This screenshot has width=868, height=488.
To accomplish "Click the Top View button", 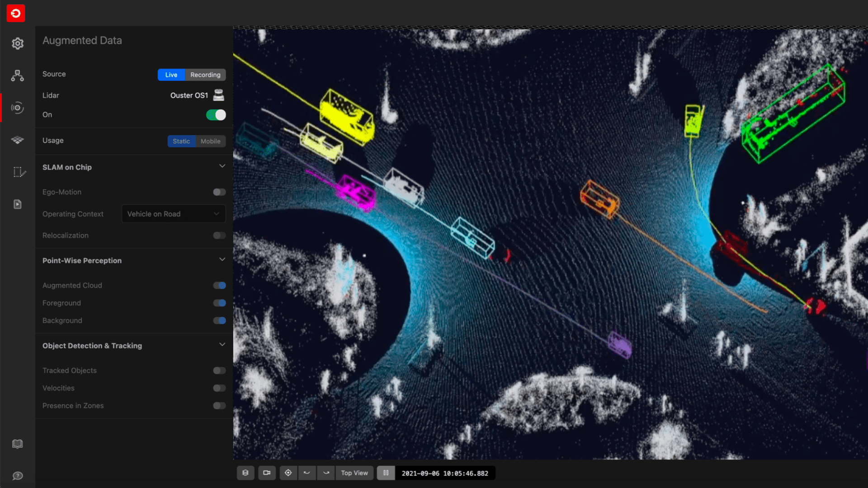I will [354, 473].
